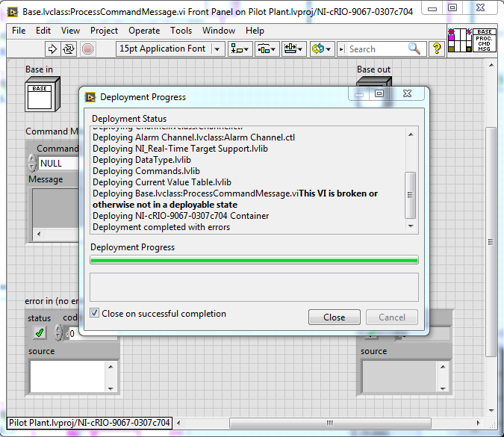Viewport: 504px width, 437px height.
Task: Open the Window menu
Action: (x=219, y=31)
